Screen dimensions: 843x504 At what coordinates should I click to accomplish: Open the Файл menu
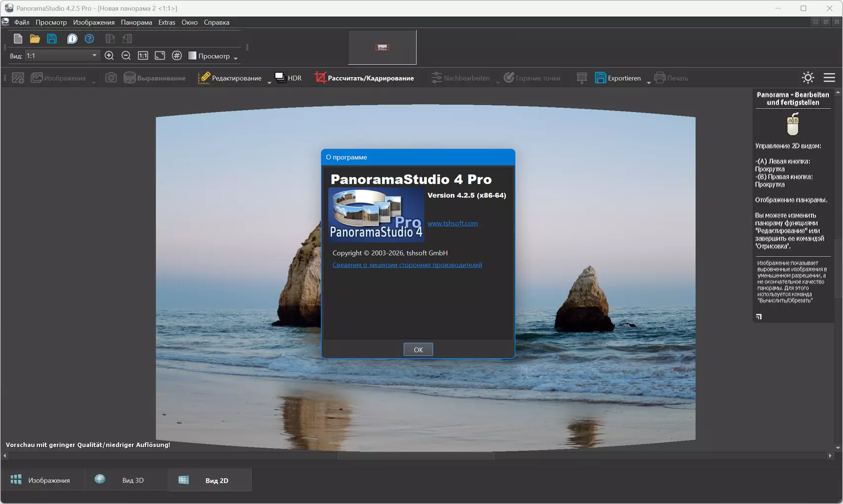coord(22,22)
